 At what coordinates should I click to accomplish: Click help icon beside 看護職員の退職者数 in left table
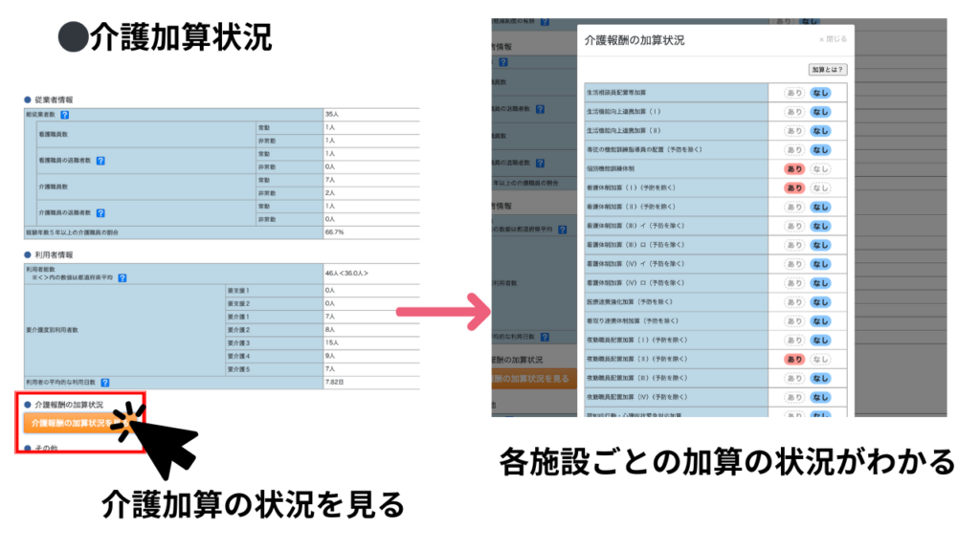tap(100, 161)
